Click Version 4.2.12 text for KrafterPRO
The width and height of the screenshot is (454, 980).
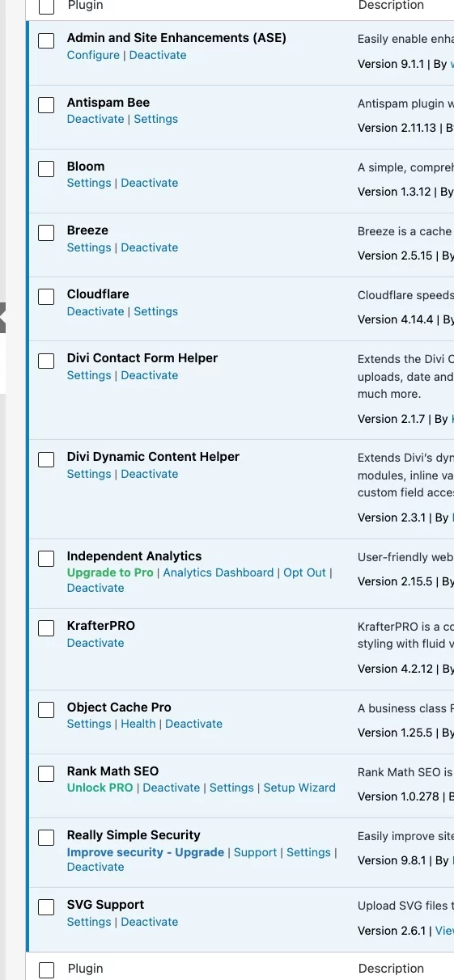click(x=395, y=669)
